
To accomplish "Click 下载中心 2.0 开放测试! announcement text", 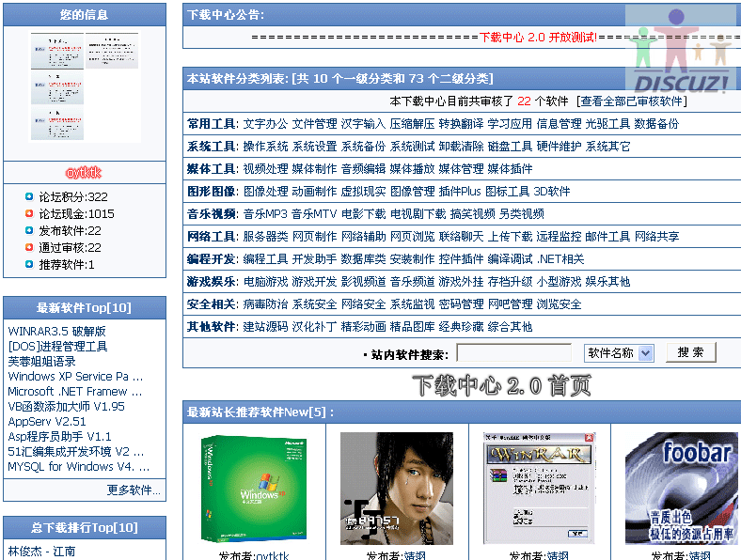I will tap(538, 38).
